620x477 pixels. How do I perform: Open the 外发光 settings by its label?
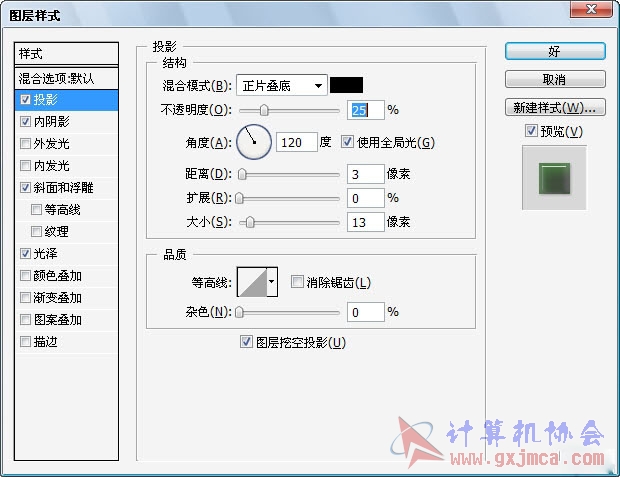tap(51, 144)
